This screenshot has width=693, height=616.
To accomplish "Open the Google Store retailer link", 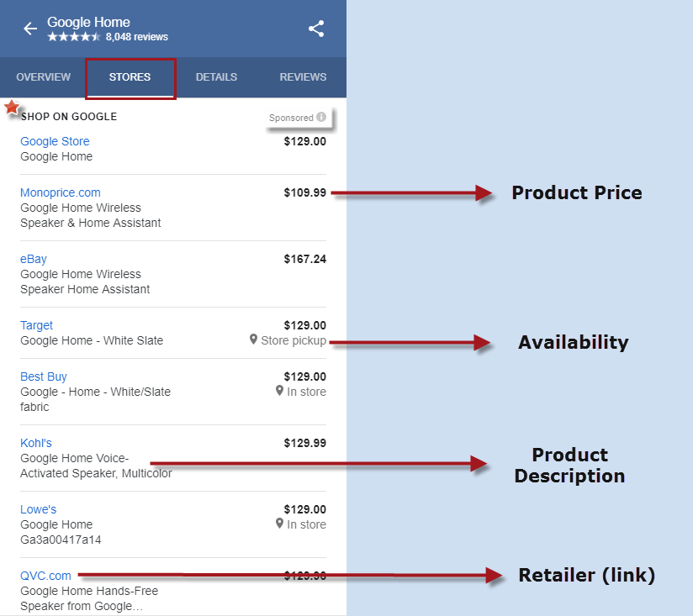I will pyautogui.click(x=55, y=141).
